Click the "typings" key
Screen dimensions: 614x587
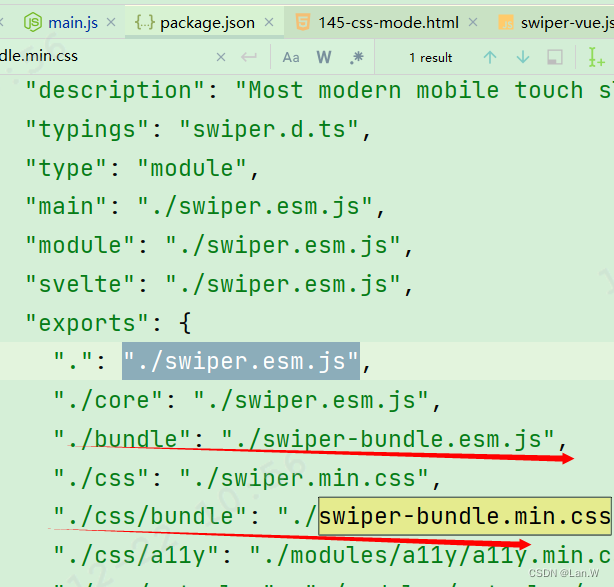[87, 129]
